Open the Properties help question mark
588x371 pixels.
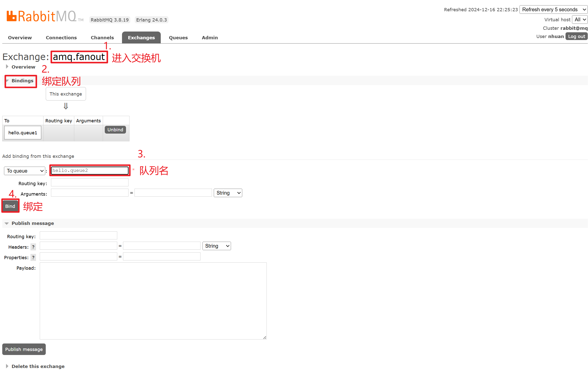coord(33,257)
